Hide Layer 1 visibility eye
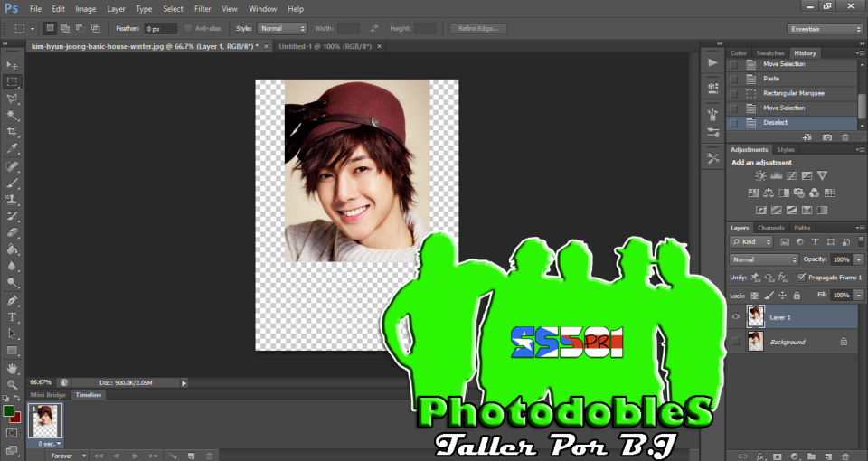 (x=736, y=317)
